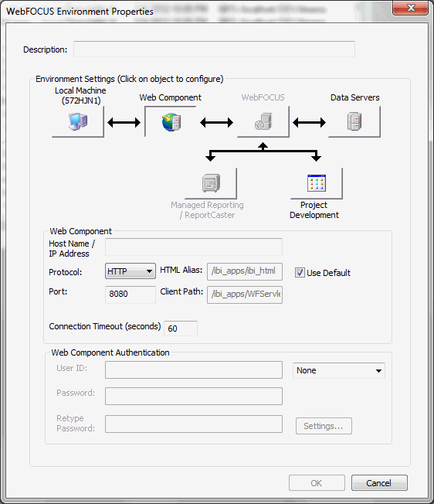
Task: Click the Host Name / IP Address field
Action: coord(194,247)
